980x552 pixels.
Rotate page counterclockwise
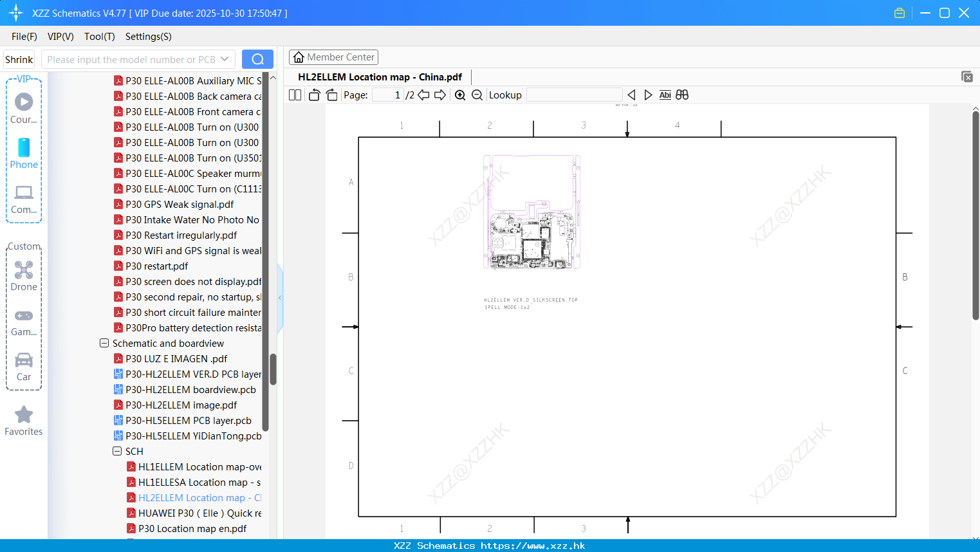click(314, 95)
